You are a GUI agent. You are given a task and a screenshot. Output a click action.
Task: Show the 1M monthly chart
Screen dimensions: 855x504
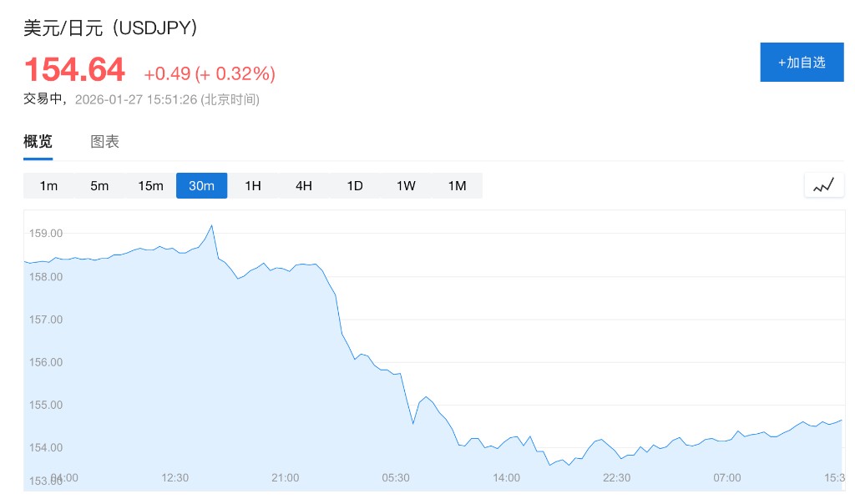coord(457,185)
